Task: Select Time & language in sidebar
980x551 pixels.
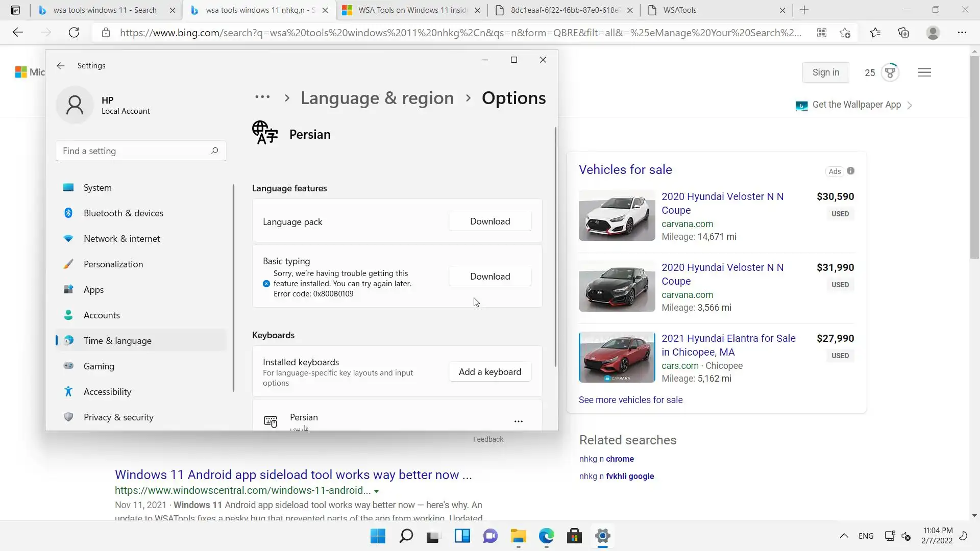Action: [x=117, y=341]
